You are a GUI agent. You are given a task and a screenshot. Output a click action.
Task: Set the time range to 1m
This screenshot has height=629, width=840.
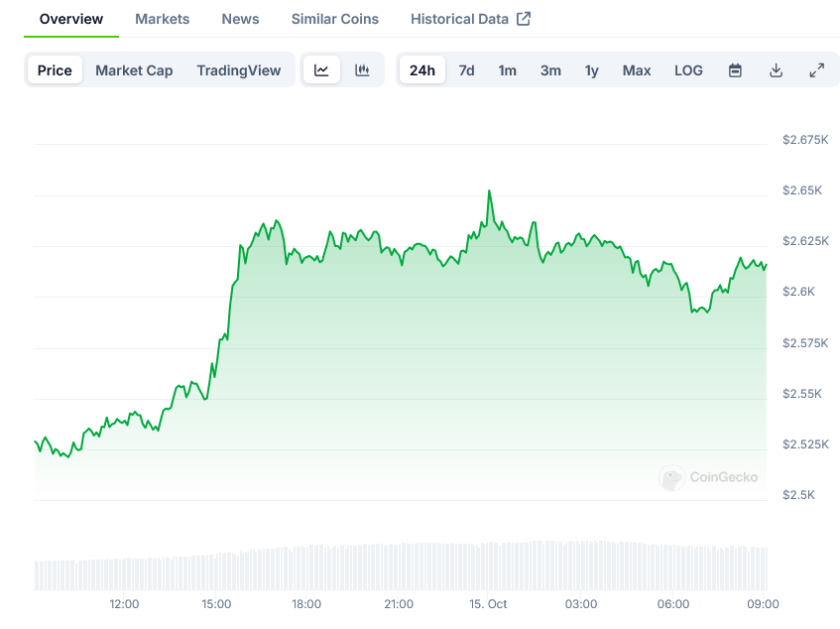[507, 70]
